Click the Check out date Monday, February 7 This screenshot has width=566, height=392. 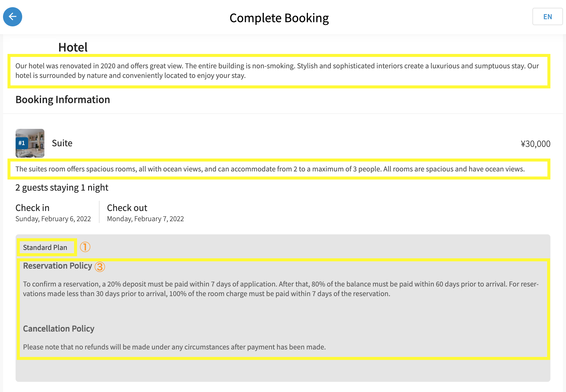tap(145, 219)
